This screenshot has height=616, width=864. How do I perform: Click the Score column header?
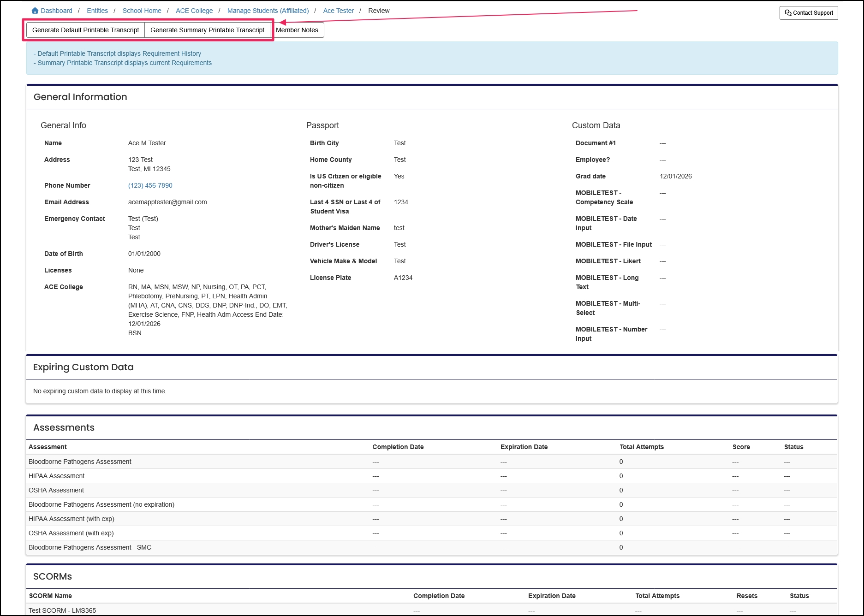[x=741, y=447]
